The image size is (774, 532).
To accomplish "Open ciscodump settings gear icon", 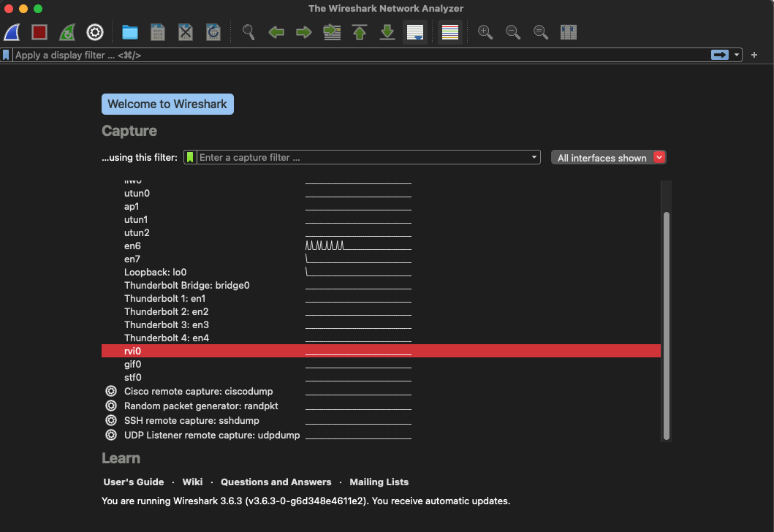I will coord(111,392).
